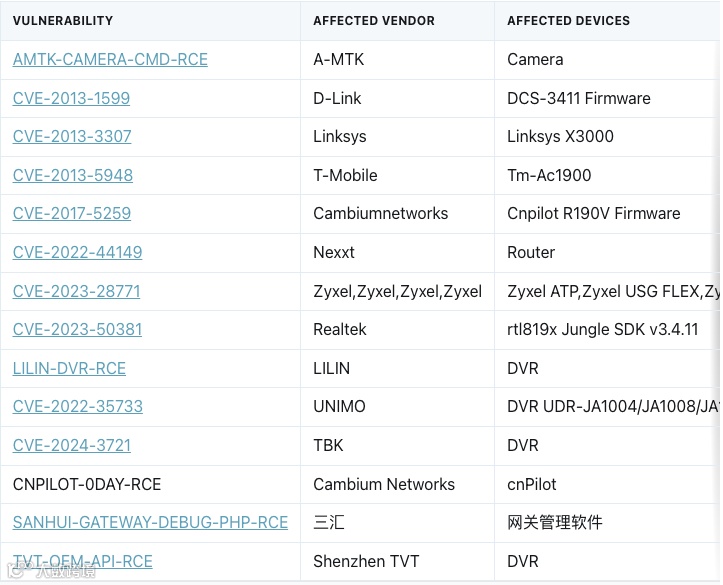Follow the CVE-2013-5948 link
Screen dimensions: 723x585
72,175
